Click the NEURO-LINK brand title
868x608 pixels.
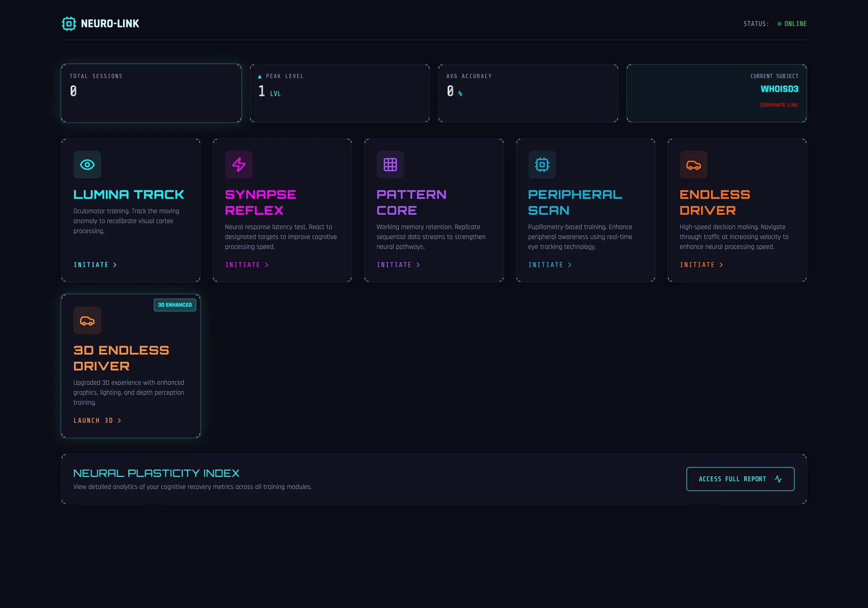(110, 24)
